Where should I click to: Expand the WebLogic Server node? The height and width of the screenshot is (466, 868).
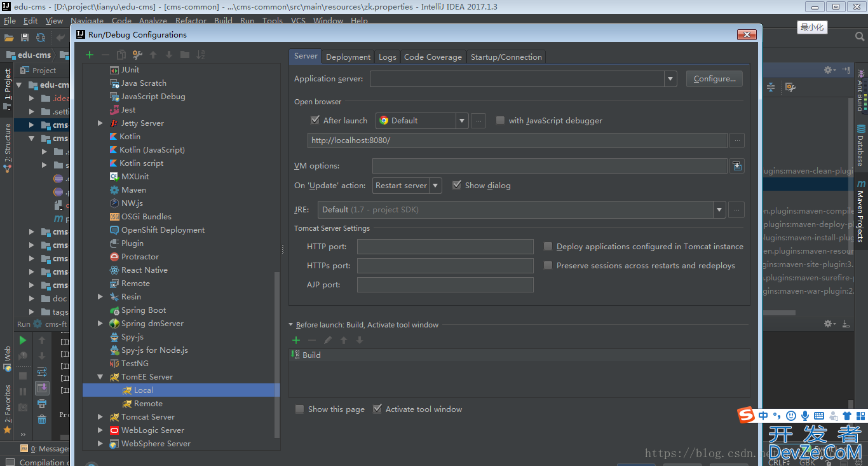tap(100, 430)
